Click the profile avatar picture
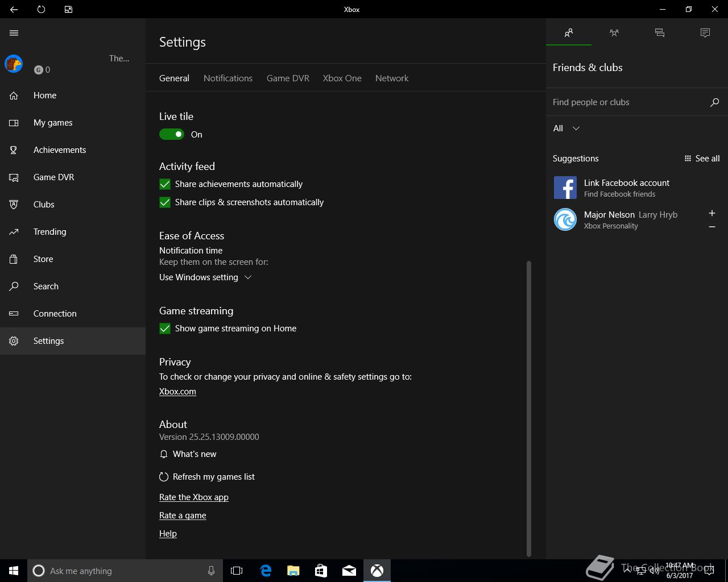728x582 pixels. coord(14,64)
